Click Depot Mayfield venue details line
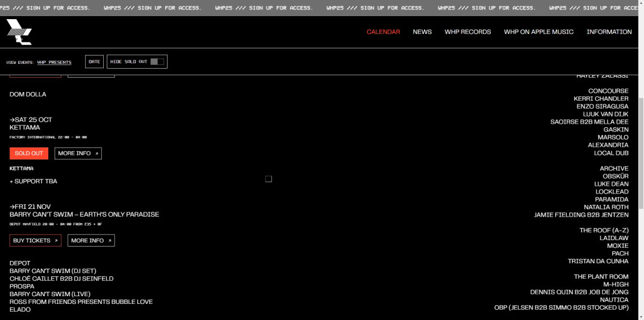The height and width of the screenshot is (320, 644). (x=56, y=224)
